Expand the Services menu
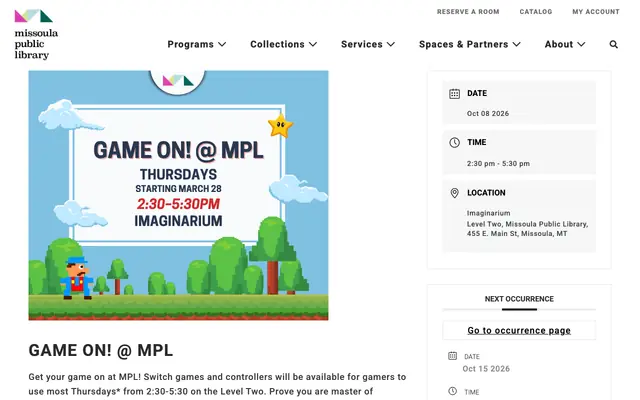640x400 pixels. [368, 44]
